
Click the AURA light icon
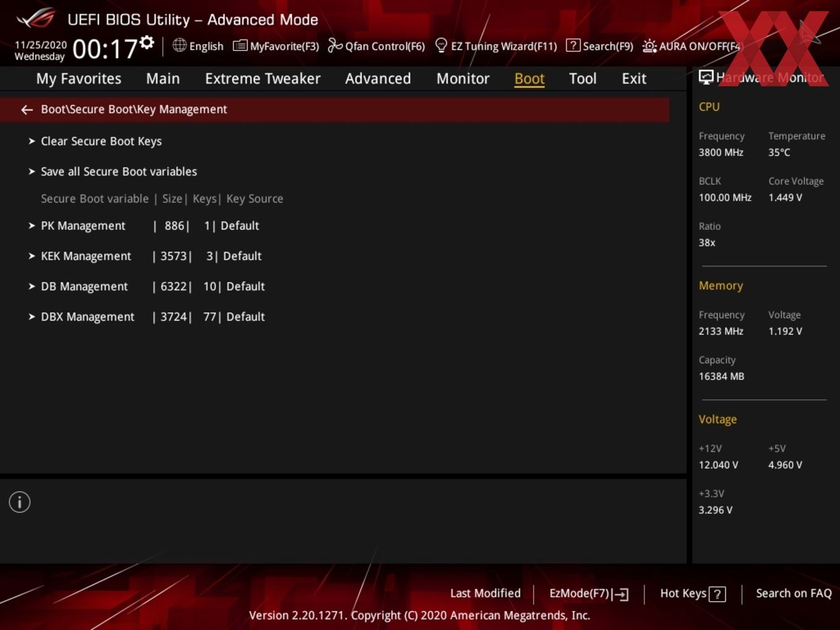coord(649,46)
